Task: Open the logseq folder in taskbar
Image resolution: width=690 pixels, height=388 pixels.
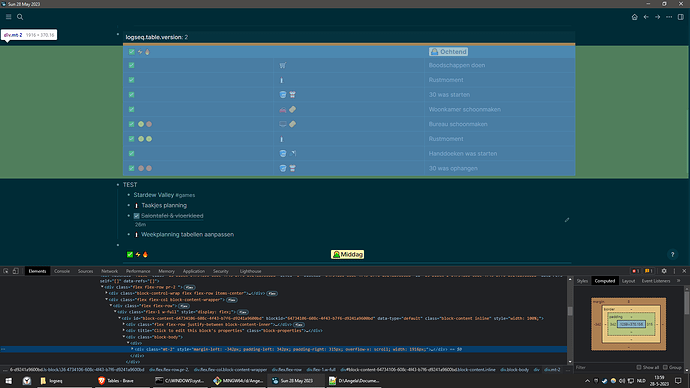Action: [x=51, y=381]
